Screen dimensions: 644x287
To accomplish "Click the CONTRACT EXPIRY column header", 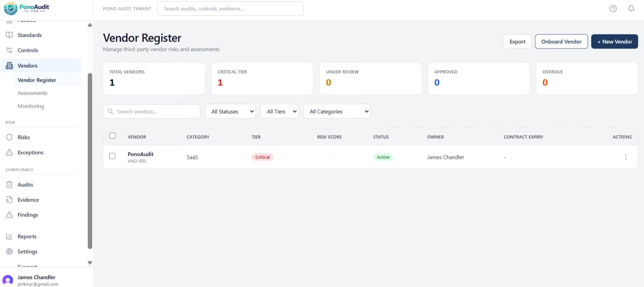I will pos(523,137).
